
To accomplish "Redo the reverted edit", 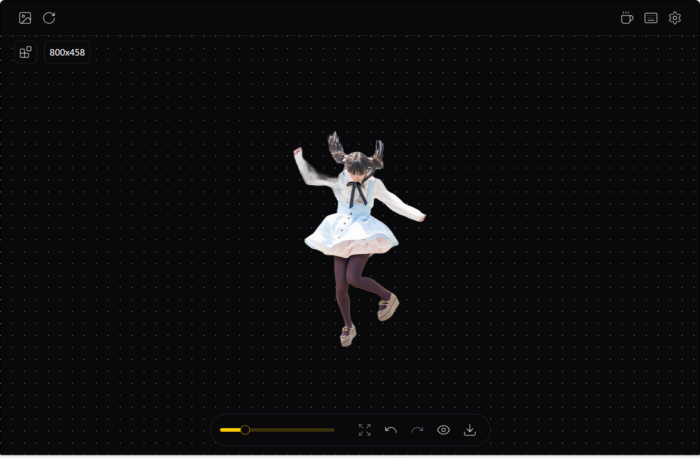I will 417,430.
